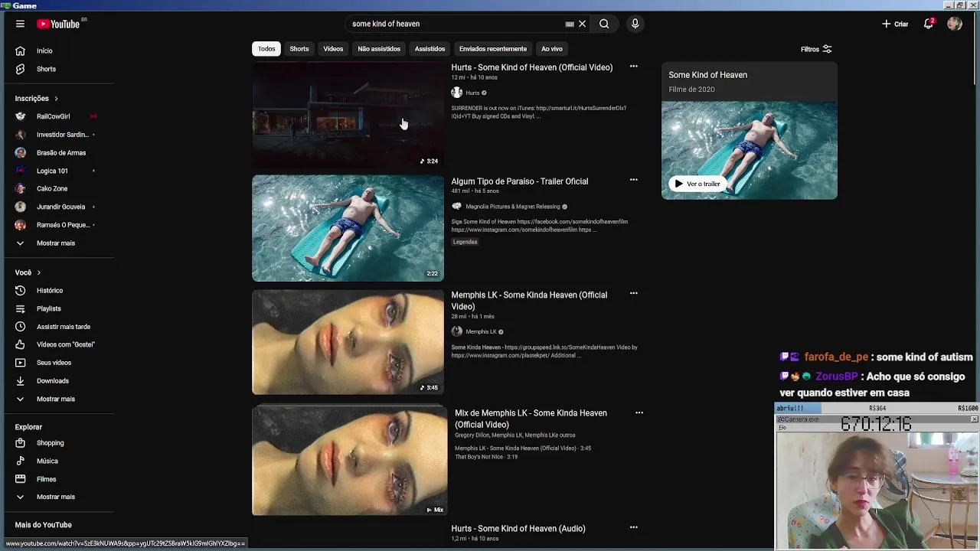Open Hurts Some Kind of Heaven Audio title

[518, 529]
